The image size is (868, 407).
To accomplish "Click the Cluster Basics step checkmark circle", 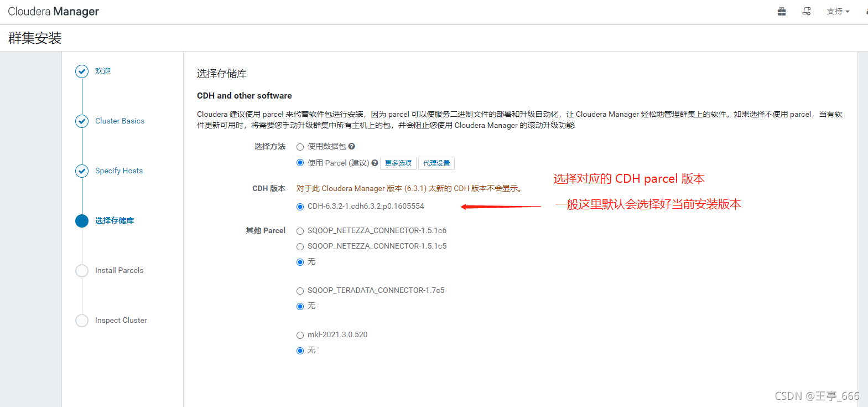I will [82, 121].
